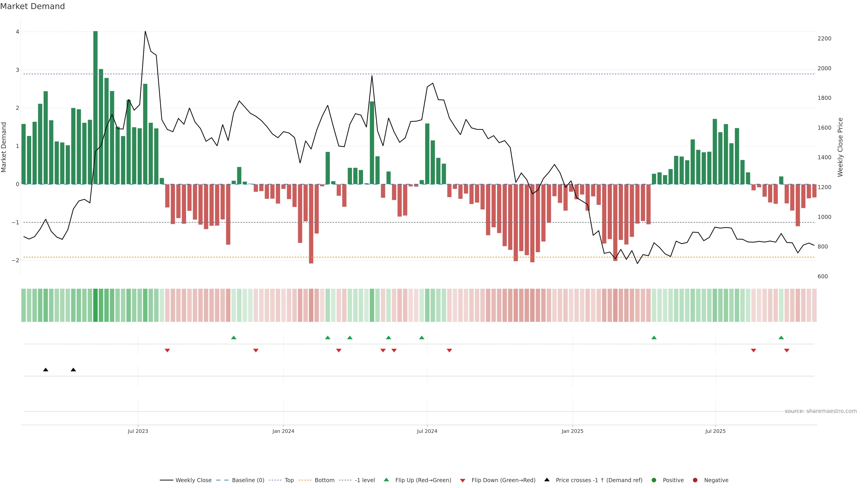Click the darkest green heatmap strip cell
The image size is (868, 488).
95,305
